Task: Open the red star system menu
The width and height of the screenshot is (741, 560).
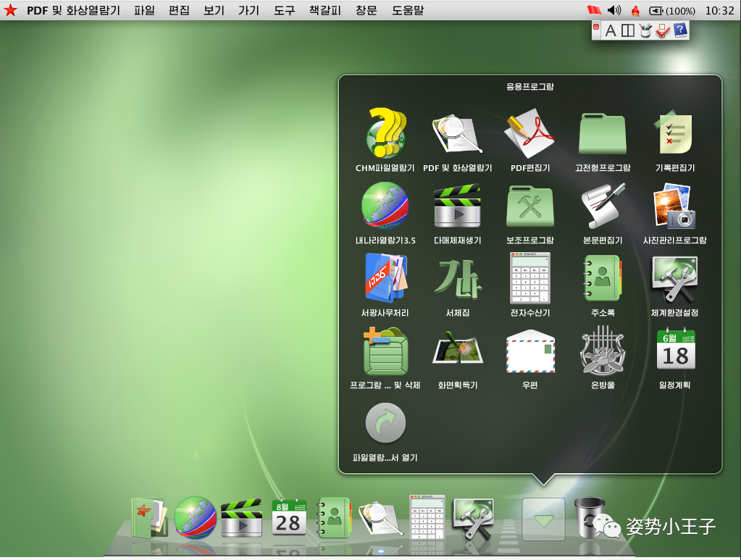Action: click(10, 10)
